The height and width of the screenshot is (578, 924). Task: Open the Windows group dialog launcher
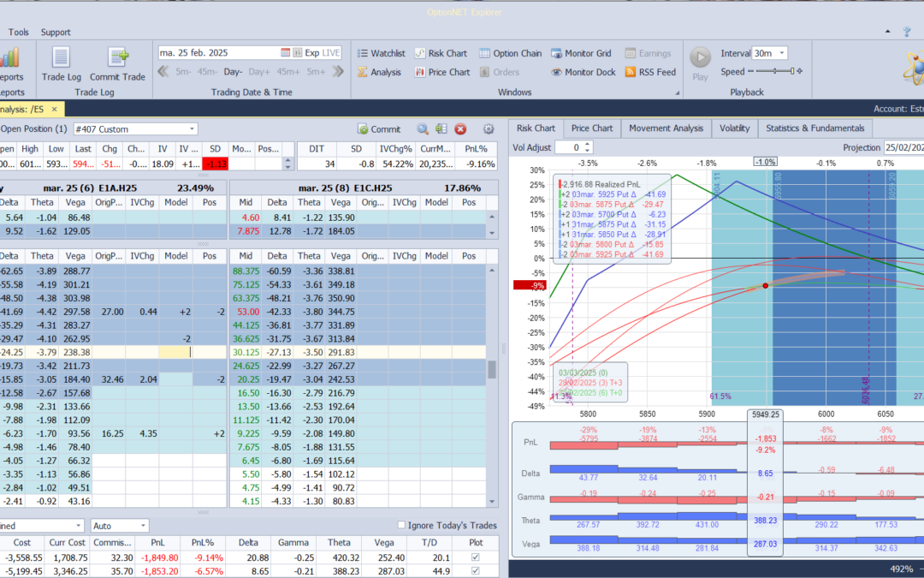677,92
